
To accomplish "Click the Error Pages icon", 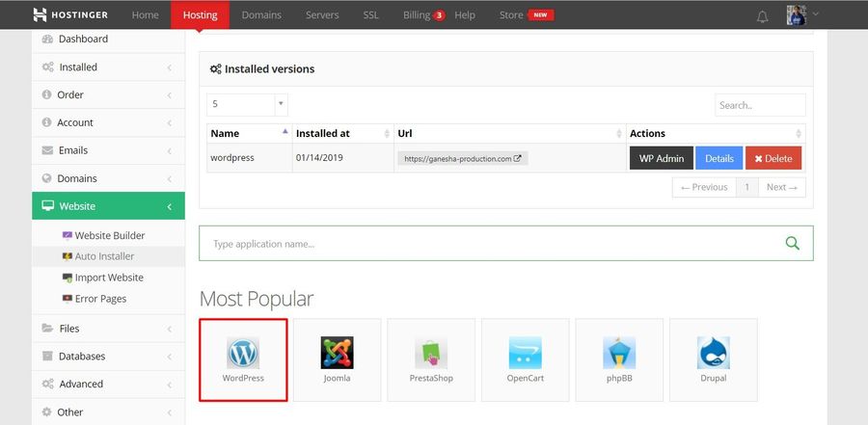I will click(x=67, y=299).
